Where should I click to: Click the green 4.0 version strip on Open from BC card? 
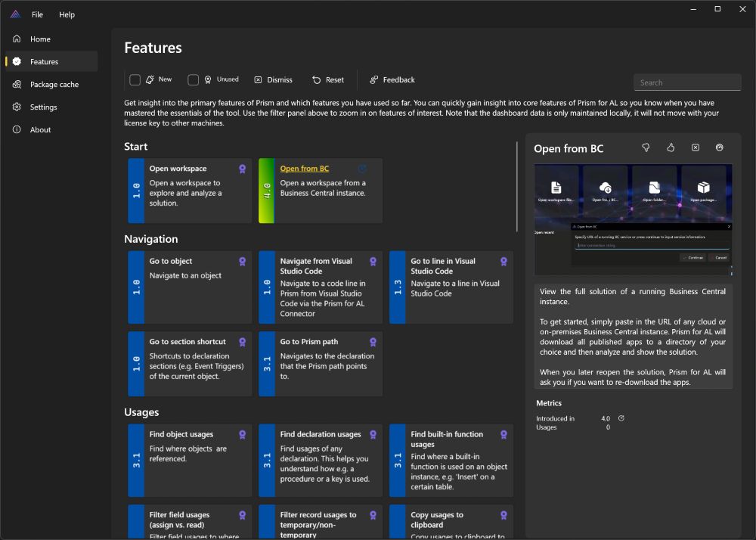[267, 191]
